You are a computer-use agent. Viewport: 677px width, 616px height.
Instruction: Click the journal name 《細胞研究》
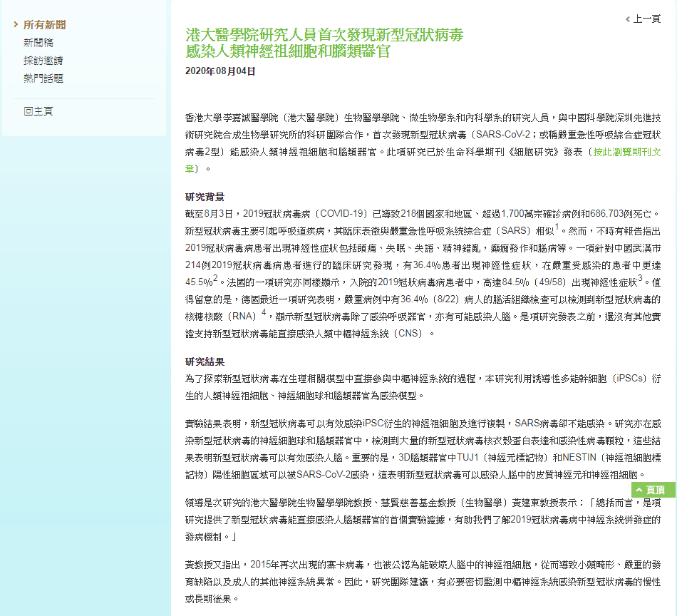(x=533, y=152)
